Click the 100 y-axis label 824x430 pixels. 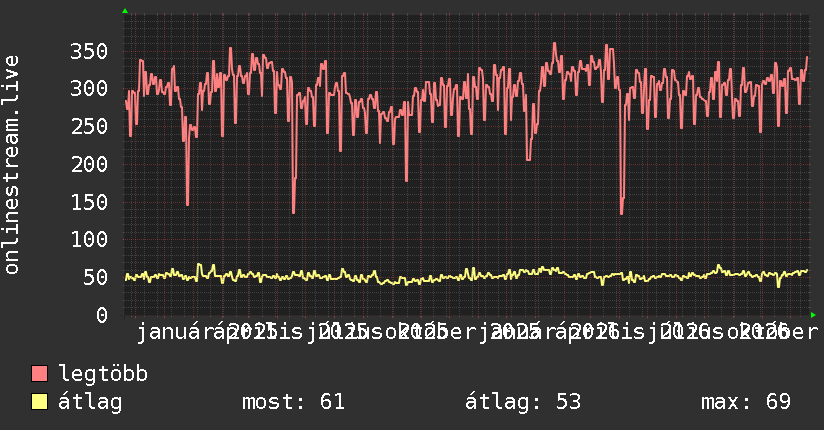(x=89, y=240)
